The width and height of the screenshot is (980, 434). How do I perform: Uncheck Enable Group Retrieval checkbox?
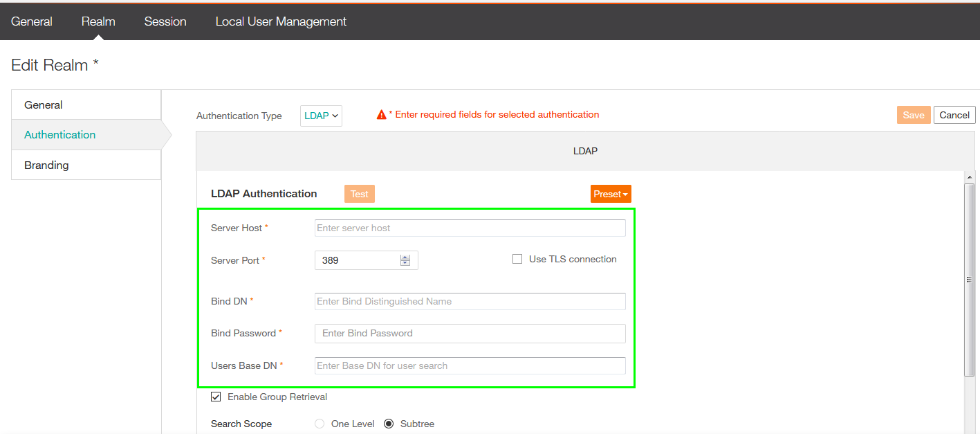(216, 397)
